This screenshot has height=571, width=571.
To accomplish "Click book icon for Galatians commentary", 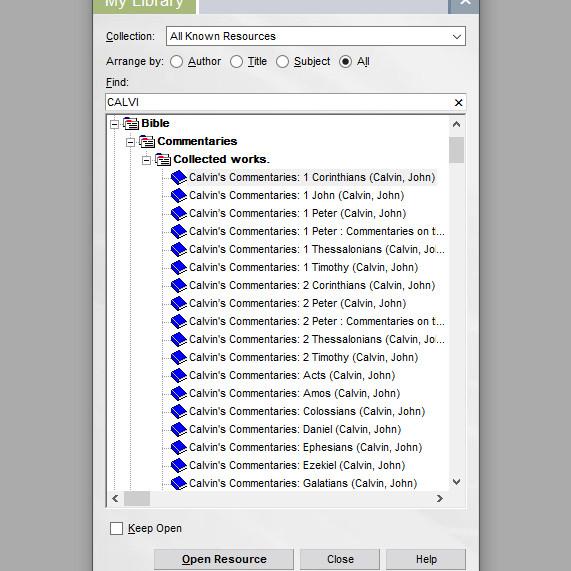I will 179,483.
